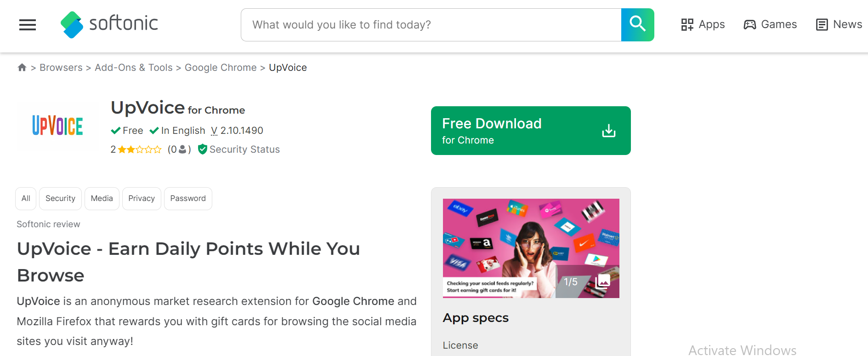The image size is (868, 356).
Task: Submit search with the magnifier button
Action: 637,25
